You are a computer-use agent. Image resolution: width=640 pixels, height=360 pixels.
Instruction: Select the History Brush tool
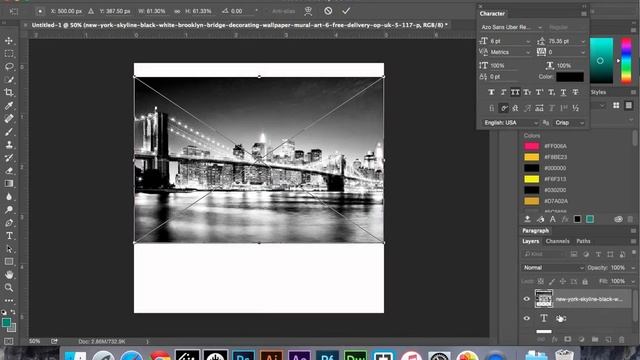tap(9, 158)
